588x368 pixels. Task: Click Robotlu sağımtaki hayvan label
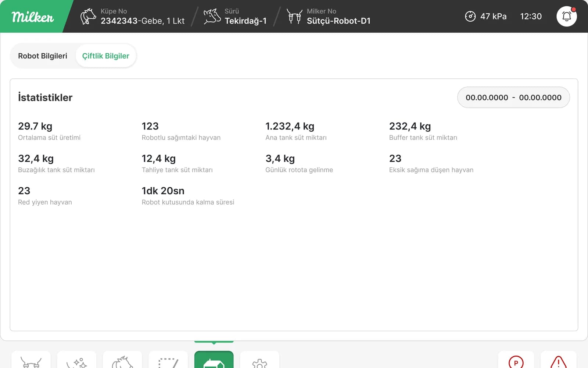(181, 138)
